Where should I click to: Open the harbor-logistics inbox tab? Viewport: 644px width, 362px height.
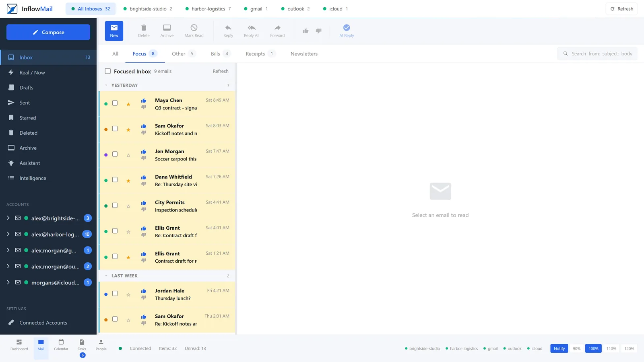[208, 9]
